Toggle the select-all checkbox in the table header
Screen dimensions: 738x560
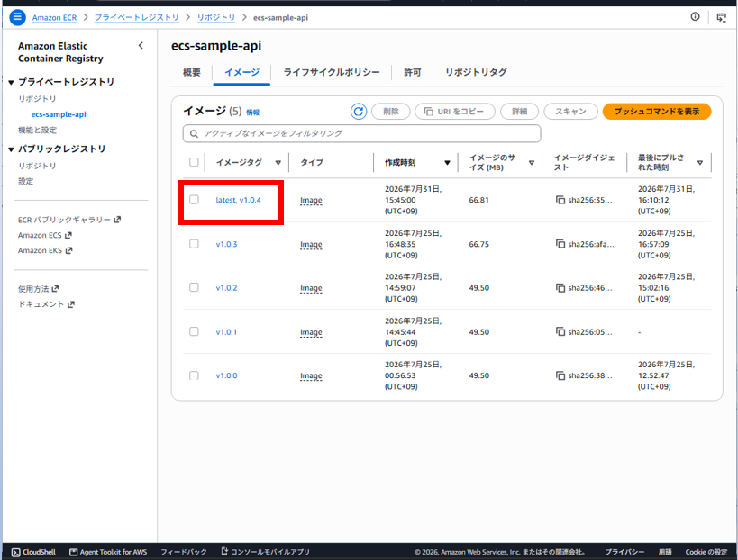coord(194,162)
